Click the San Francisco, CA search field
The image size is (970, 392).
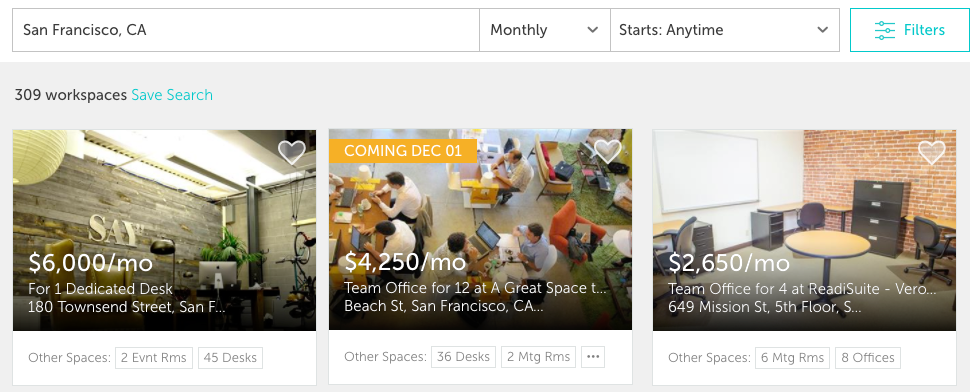click(246, 30)
